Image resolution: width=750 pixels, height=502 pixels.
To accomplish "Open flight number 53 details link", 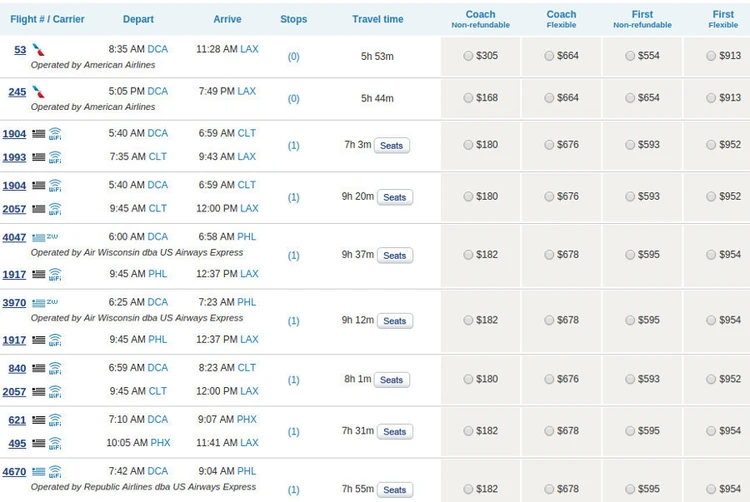I will pyautogui.click(x=20, y=50).
